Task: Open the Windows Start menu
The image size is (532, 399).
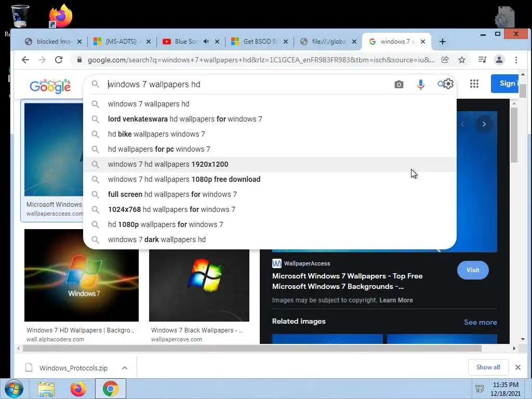Action: [14, 389]
